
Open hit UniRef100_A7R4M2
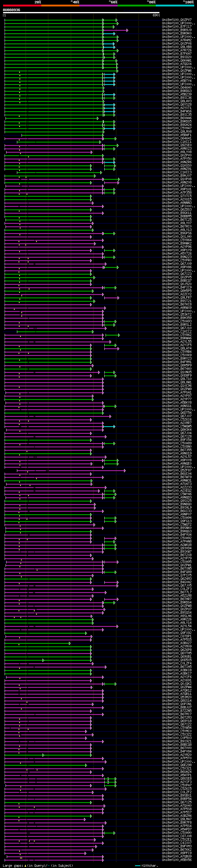[177, 40]
